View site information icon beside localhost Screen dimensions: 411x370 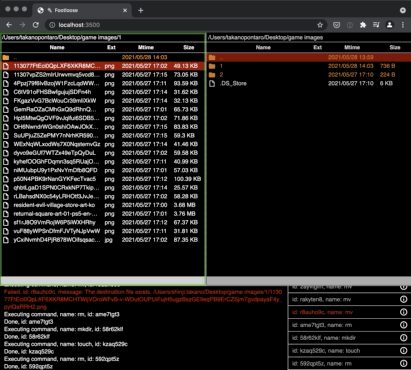pyautogui.click(x=52, y=25)
